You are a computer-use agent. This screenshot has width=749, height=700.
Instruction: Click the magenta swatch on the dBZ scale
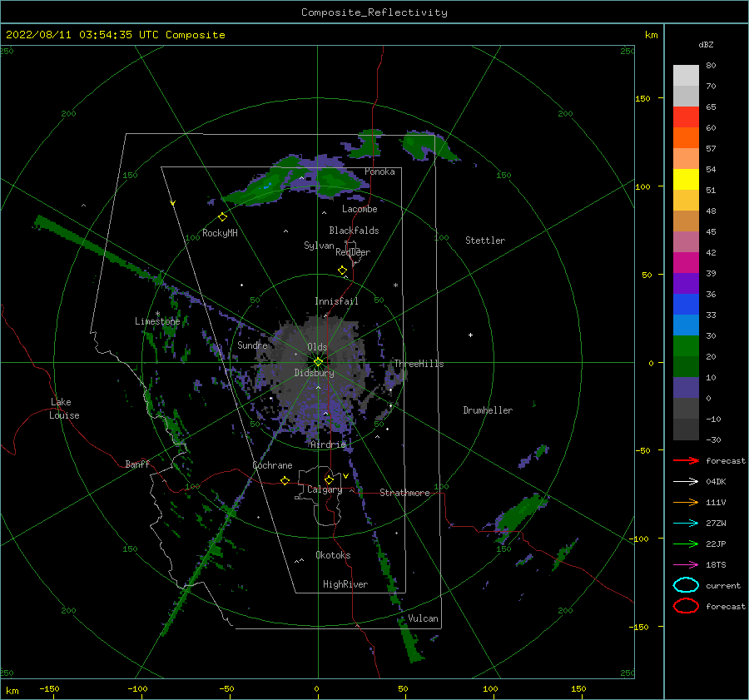(x=686, y=262)
